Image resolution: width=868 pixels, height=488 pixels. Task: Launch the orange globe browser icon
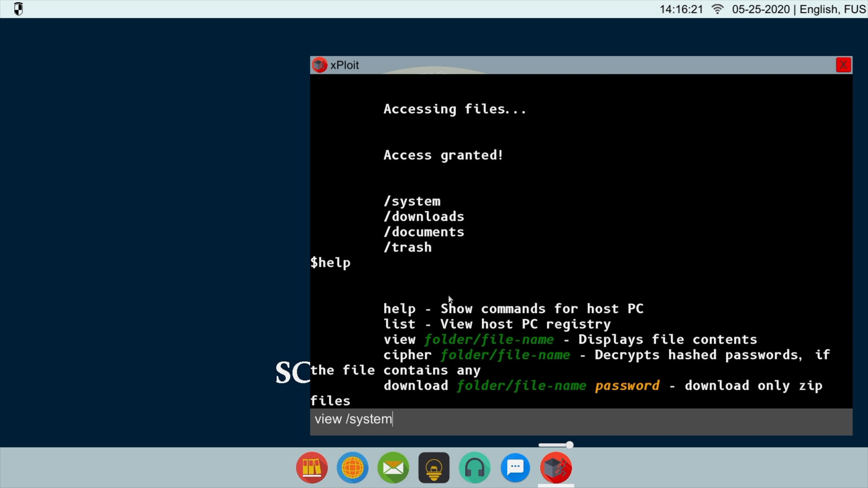353,468
